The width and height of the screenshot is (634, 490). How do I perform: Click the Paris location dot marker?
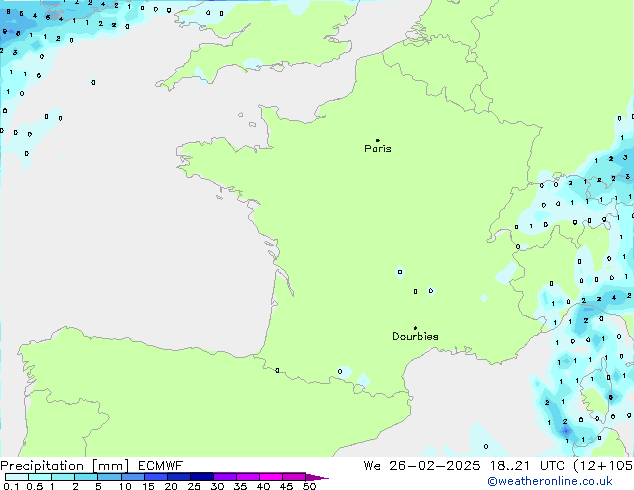click(x=378, y=140)
